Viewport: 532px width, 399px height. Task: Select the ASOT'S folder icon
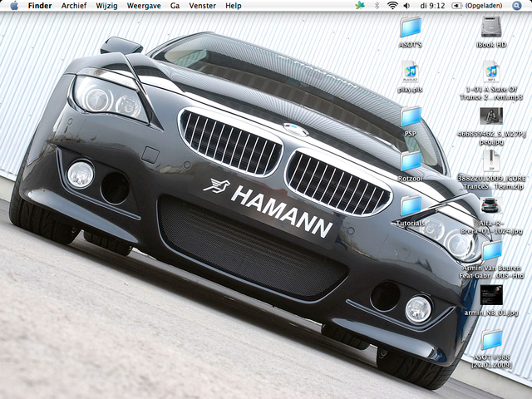click(411, 27)
